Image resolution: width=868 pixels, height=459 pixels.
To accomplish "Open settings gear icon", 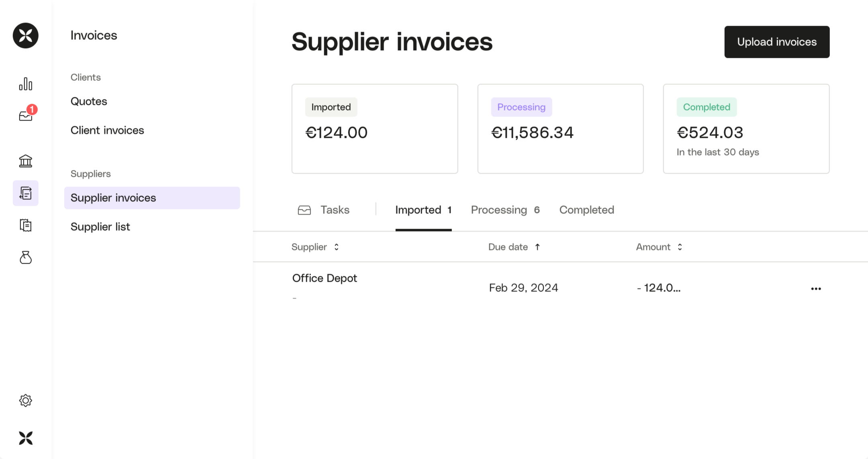I will coord(25,400).
